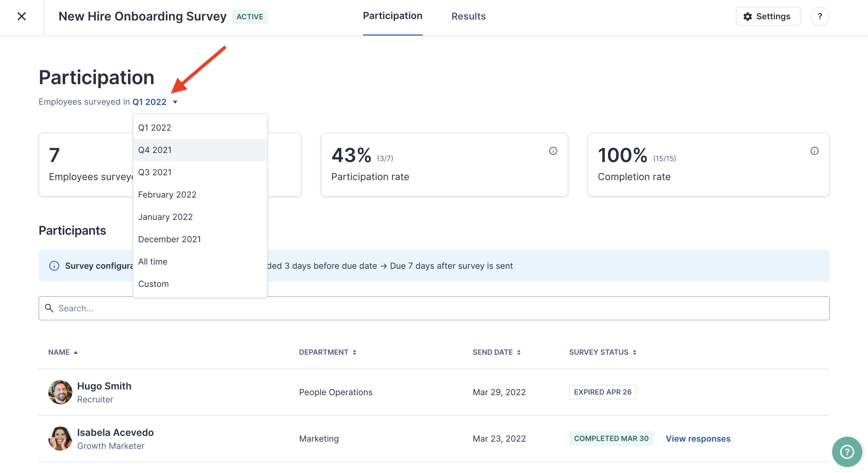Toggle the Q1 2022 period dropdown arrow
The width and height of the screenshot is (868, 473).
[x=175, y=102]
